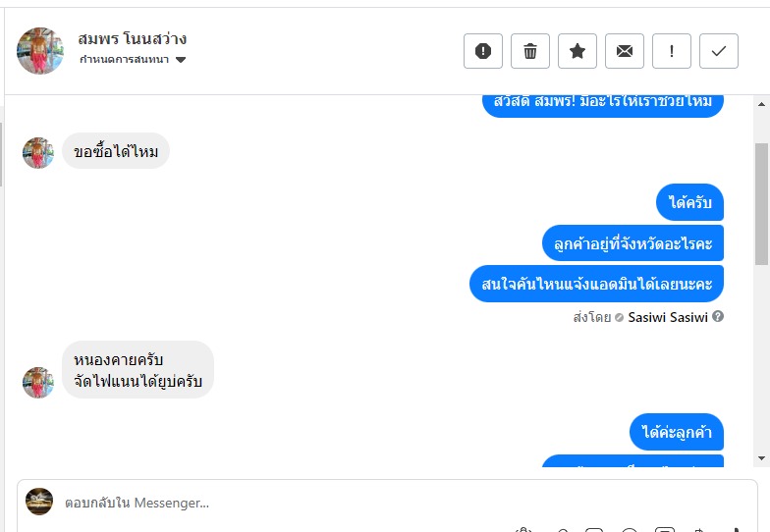Open the กำหนดการสนทนา dropdown arrow
Screen dimensions: 770x532
pos(181,60)
